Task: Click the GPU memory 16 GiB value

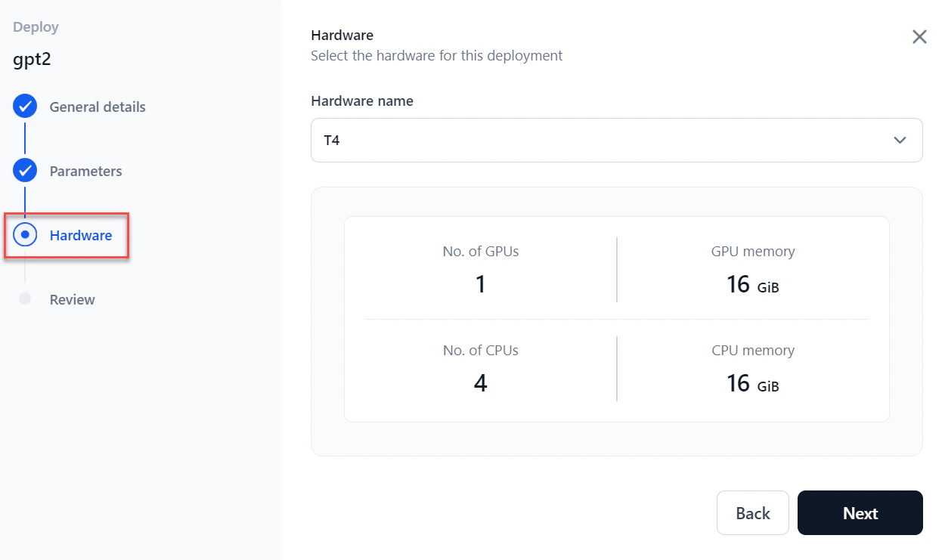Action: point(753,285)
